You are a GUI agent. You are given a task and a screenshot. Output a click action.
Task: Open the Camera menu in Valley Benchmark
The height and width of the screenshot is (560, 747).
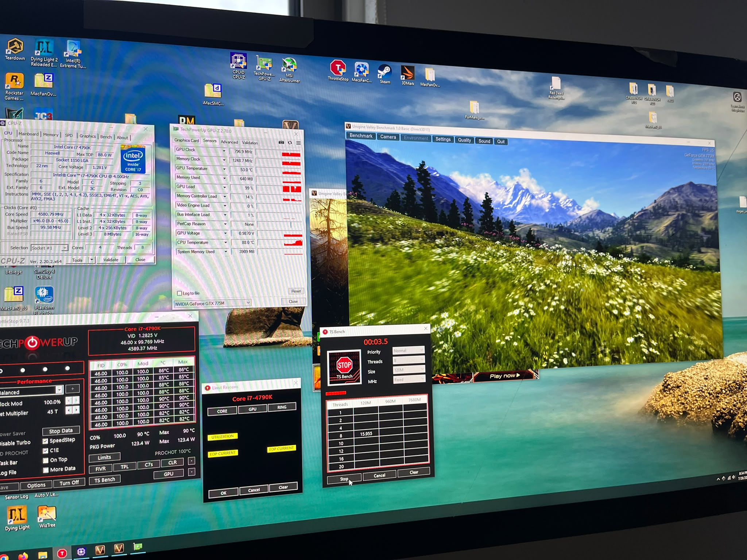pyautogui.click(x=388, y=137)
